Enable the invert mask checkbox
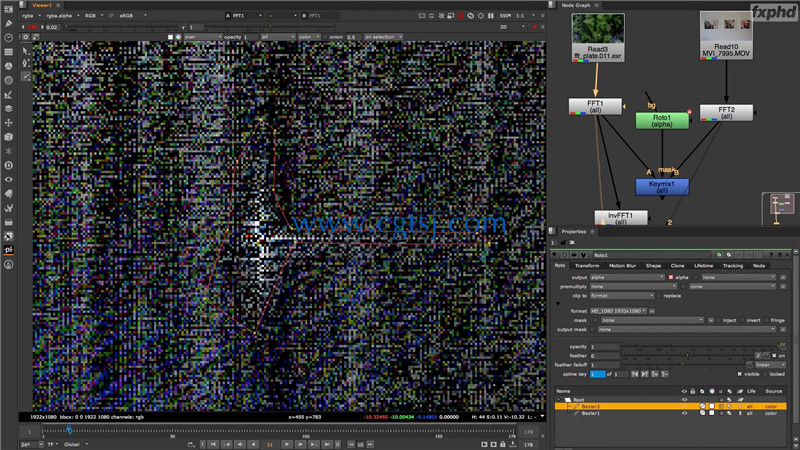Image resolution: width=800 pixels, height=450 pixels. point(743,320)
